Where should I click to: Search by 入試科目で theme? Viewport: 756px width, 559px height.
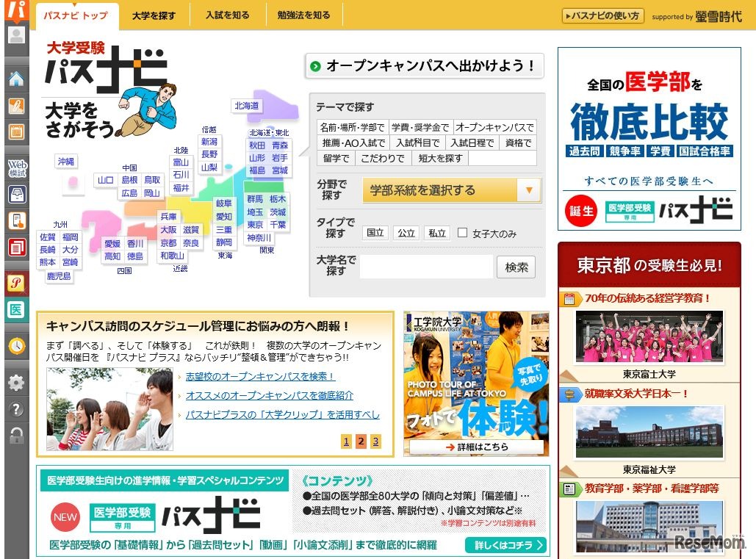pyautogui.click(x=417, y=143)
